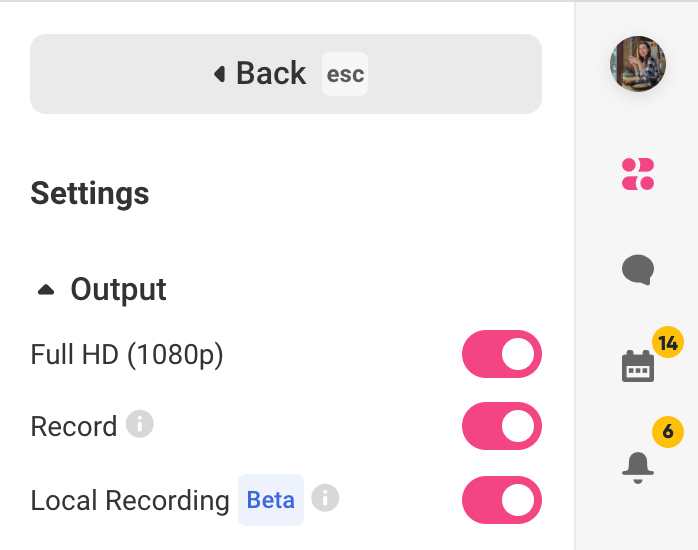698x550 pixels.
Task: Click the yellow 6 notification badge
Action: pos(668,432)
